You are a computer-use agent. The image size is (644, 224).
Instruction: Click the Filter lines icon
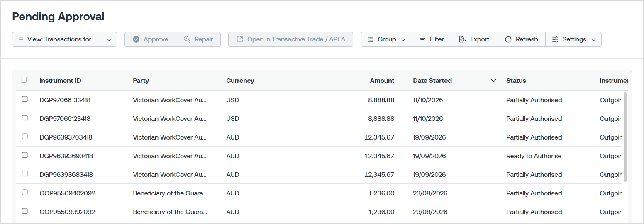coord(422,39)
